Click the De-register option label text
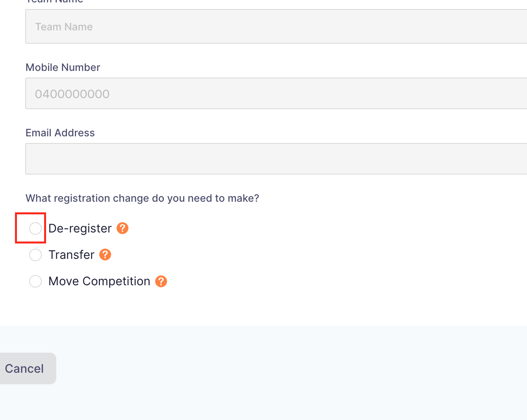This screenshot has width=527, height=420. tap(80, 229)
